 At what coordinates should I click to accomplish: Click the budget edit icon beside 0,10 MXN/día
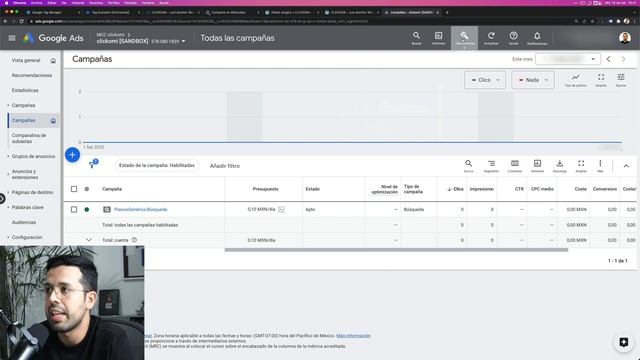281,209
